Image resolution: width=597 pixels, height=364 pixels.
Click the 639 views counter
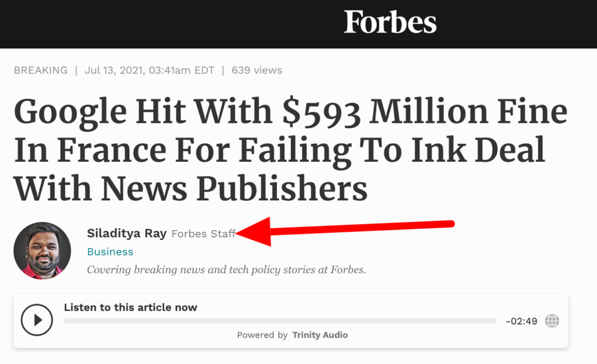(257, 70)
